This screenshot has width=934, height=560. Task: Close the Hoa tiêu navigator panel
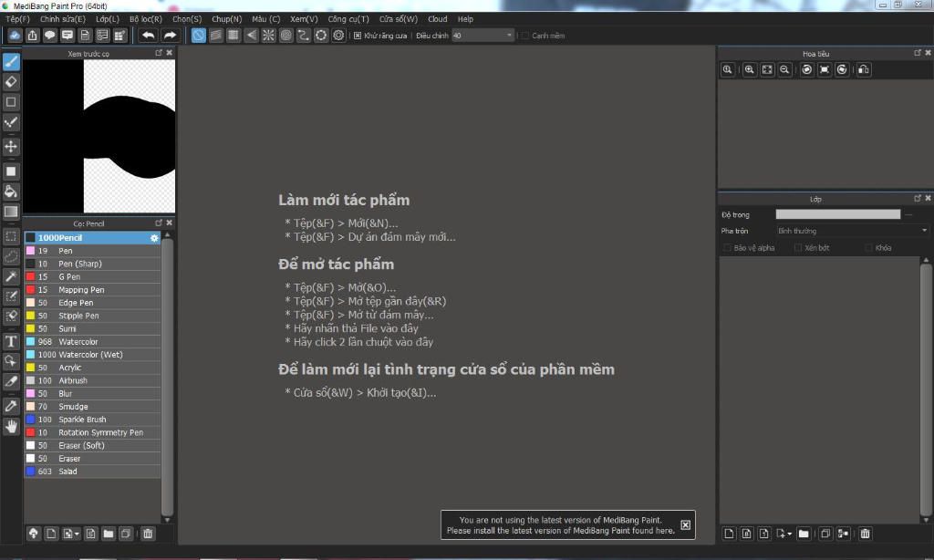point(928,53)
